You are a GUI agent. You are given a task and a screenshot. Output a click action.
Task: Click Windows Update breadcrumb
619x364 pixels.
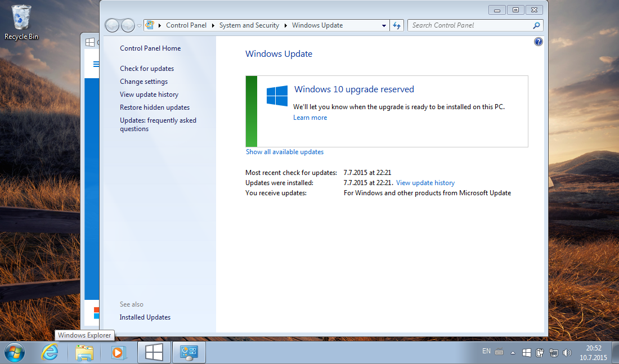(317, 25)
